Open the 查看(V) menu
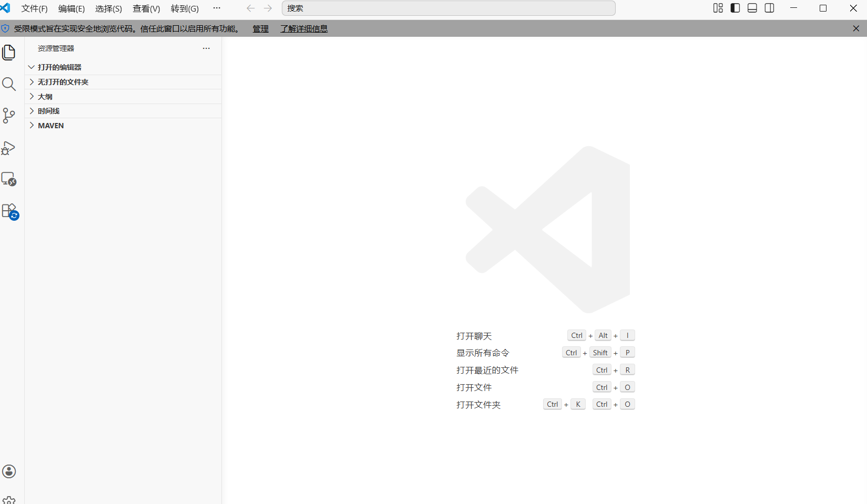The width and height of the screenshot is (867, 504). tap(146, 9)
